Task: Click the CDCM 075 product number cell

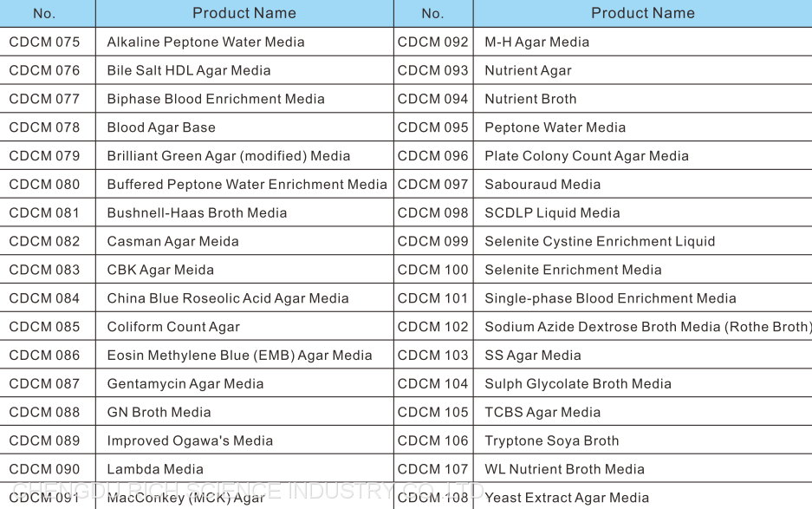Action: (x=44, y=42)
